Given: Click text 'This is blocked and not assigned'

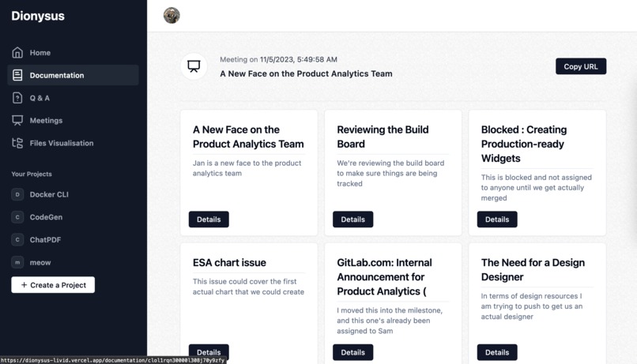Looking at the screenshot, I should (x=537, y=178).
